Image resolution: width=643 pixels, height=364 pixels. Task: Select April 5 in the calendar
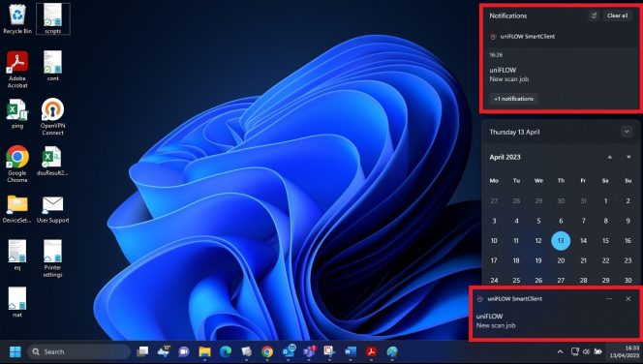(538, 221)
